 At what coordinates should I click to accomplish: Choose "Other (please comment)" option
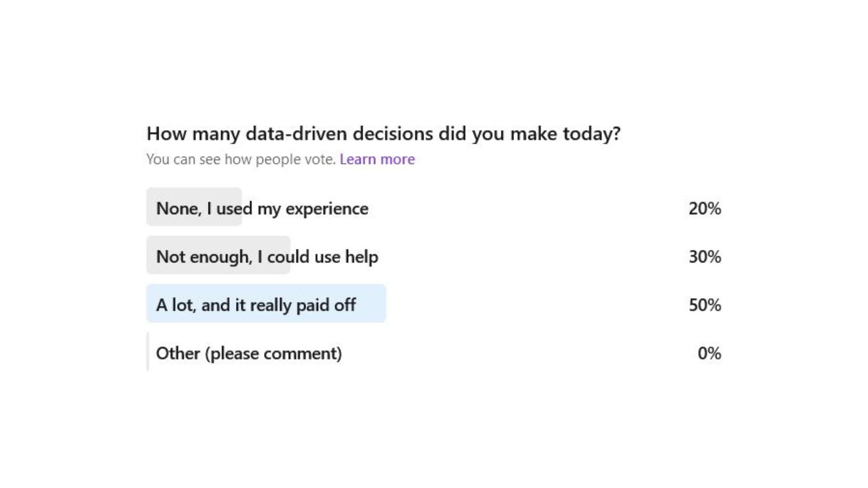pos(249,353)
